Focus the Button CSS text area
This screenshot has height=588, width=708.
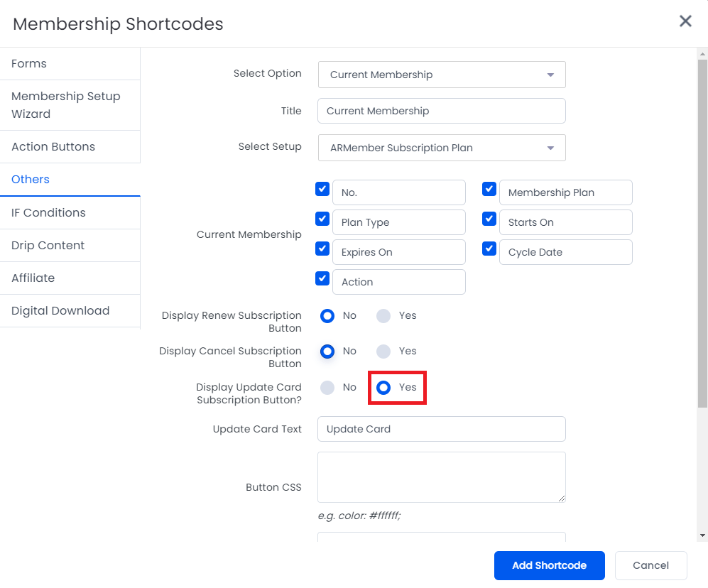[x=442, y=477]
